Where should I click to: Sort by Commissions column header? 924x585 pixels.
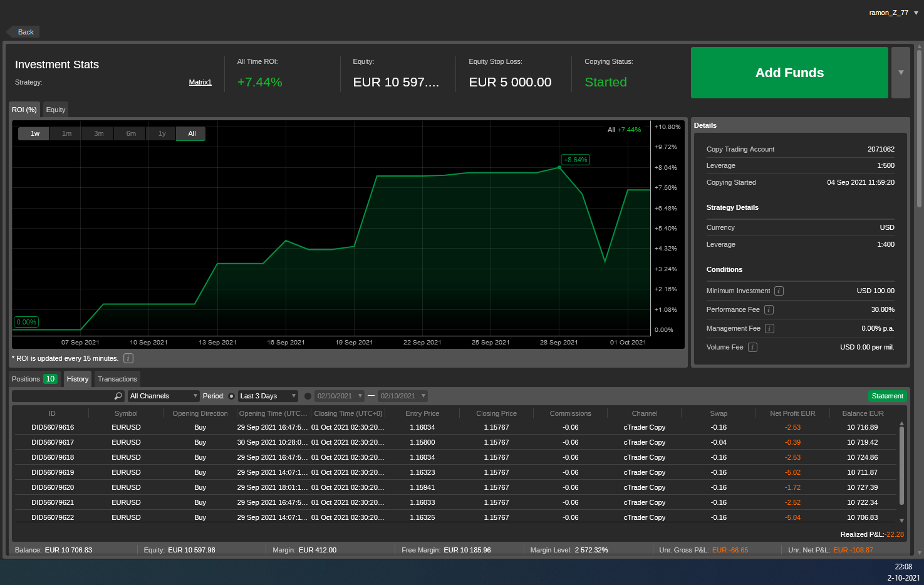click(x=570, y=413)
